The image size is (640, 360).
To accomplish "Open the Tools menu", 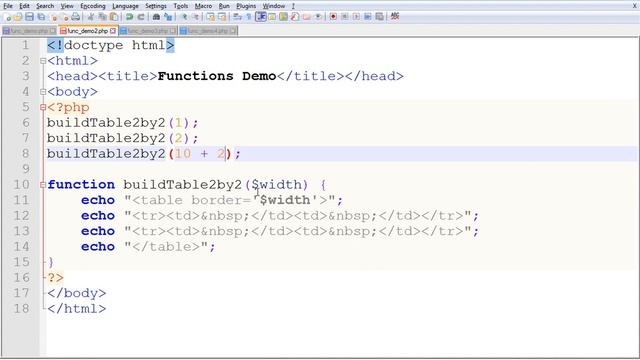I will click(x=181, y=6).
